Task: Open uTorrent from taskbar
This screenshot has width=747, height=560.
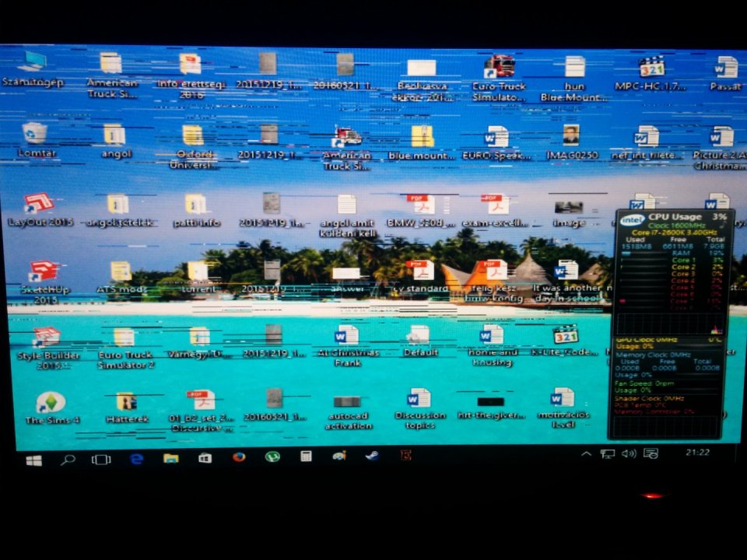Action: (x=272, y=457)
